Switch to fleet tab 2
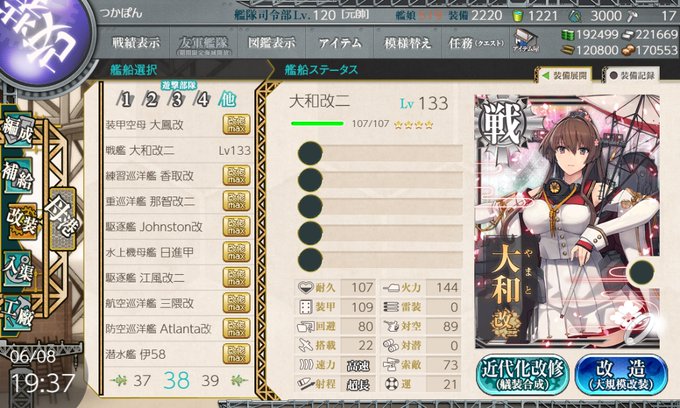 [x=151, y=100]
